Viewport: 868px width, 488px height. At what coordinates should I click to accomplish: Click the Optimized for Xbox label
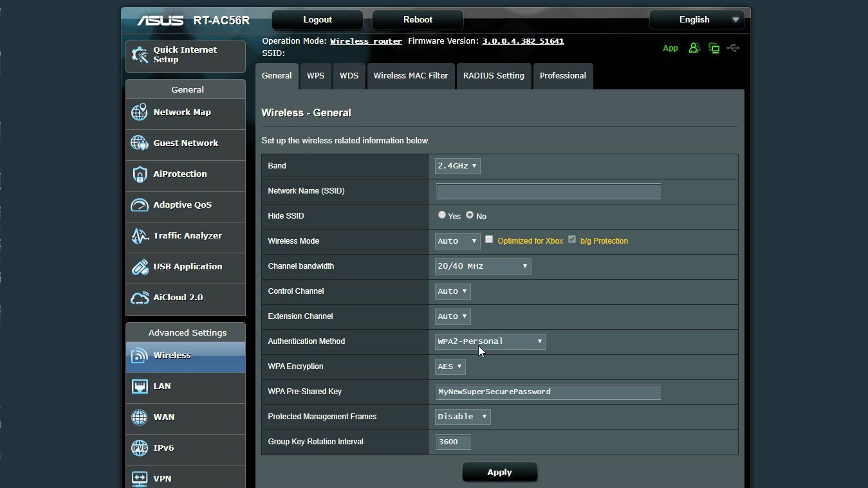(x=530, y=241)
